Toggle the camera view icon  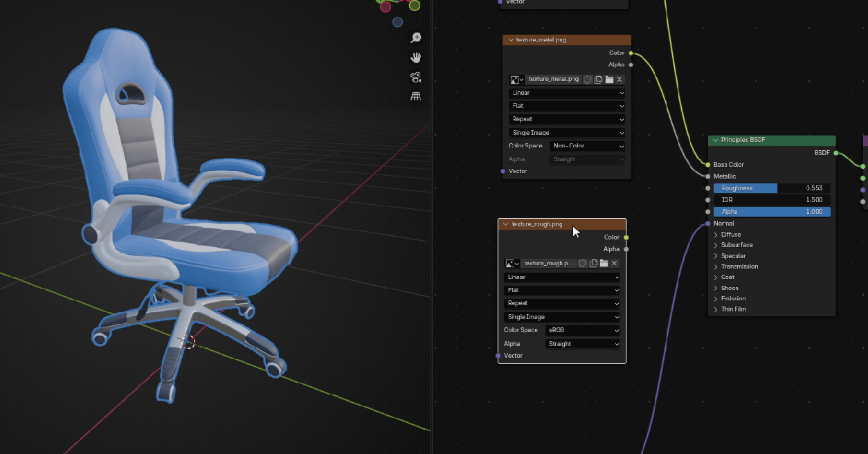point(416,77)
